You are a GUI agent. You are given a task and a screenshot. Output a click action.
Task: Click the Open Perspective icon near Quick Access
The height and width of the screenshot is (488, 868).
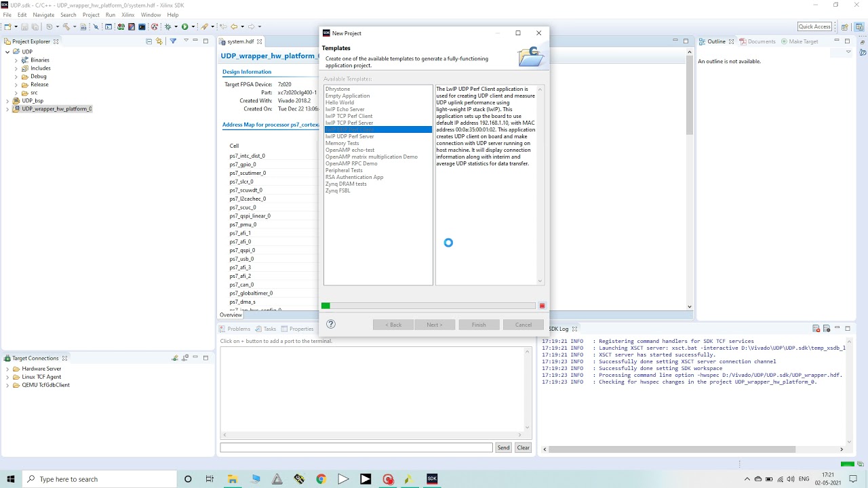[844, 27]
